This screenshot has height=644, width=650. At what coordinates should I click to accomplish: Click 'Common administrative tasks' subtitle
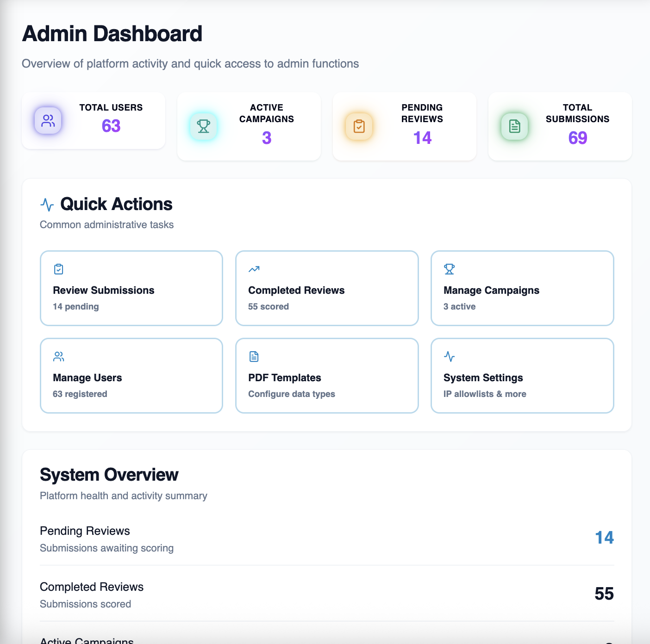coord(107,225)
